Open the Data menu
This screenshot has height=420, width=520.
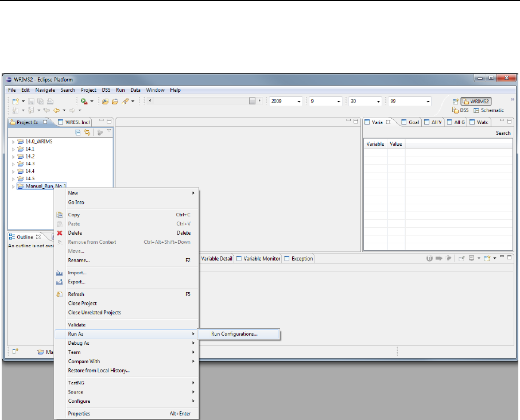click(135, 90)
